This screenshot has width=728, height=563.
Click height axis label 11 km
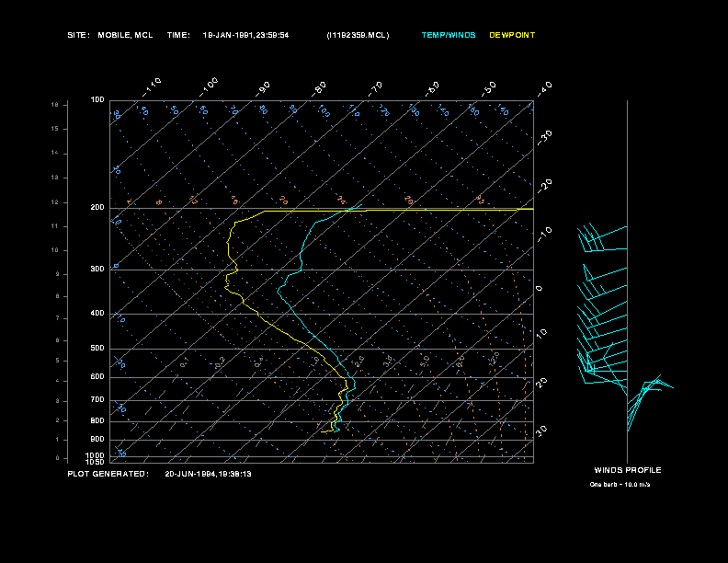[x=55, y=226]
